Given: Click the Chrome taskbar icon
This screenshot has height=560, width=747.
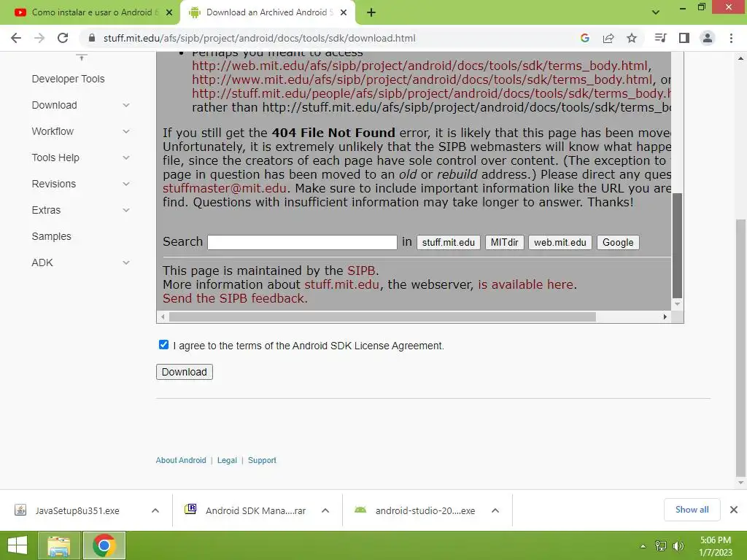Looking at the screenshot, I should (104, 545).
